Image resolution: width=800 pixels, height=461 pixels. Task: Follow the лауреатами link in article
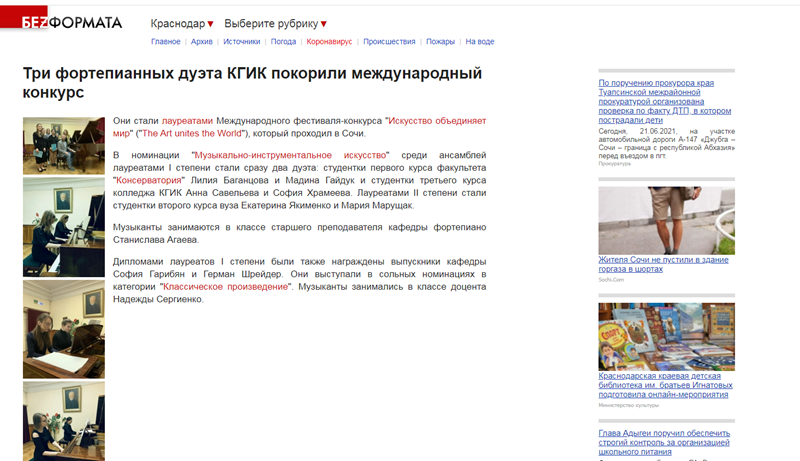click(x=187, y=121)
